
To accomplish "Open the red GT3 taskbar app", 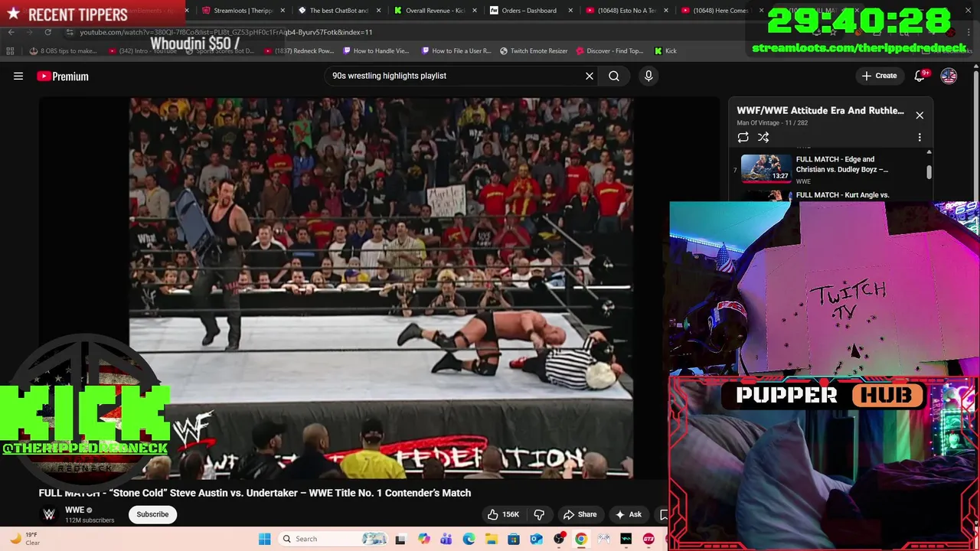I will 648,539.
